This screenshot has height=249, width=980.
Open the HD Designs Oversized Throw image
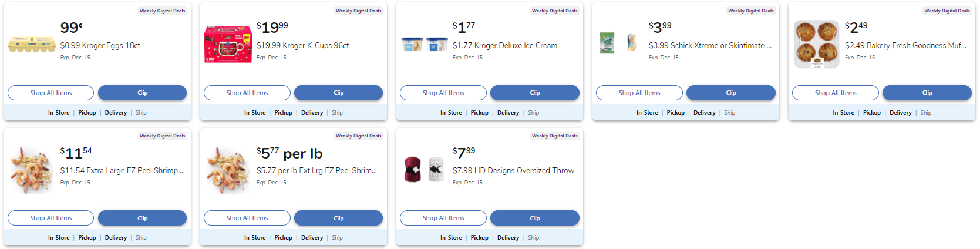tap(424, 169)
